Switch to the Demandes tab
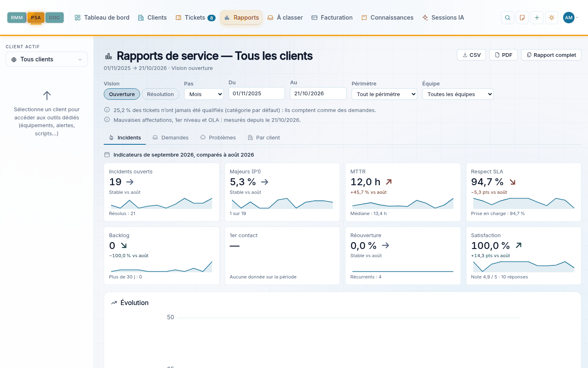 [170, 137]
